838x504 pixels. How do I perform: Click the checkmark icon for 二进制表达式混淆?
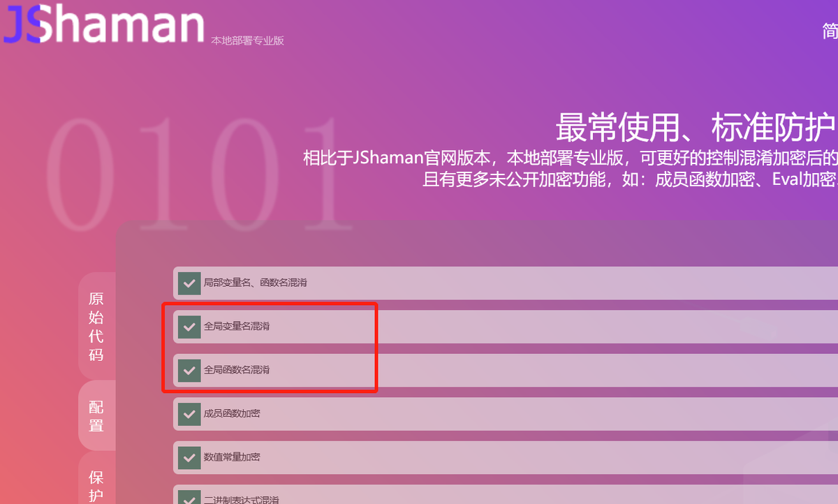pyautogui.click(x=189, y=498)
